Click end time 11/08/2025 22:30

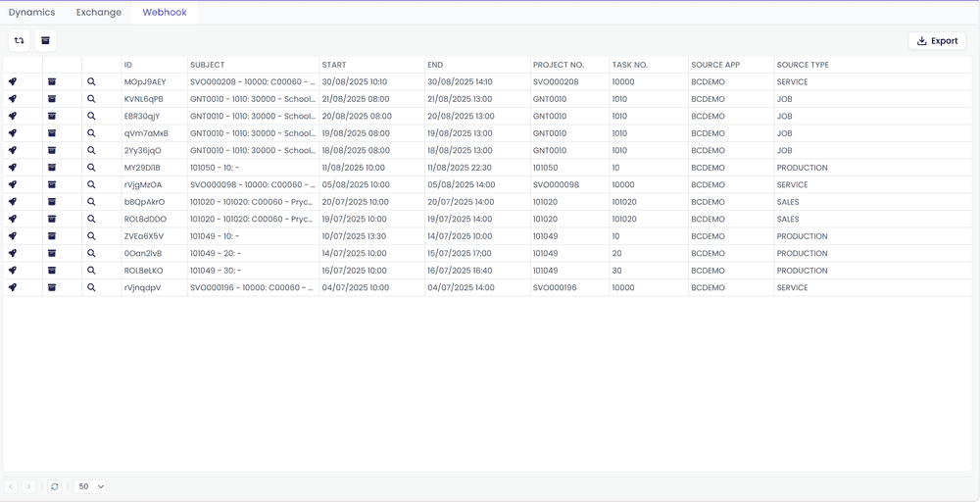tap(460, 168)
